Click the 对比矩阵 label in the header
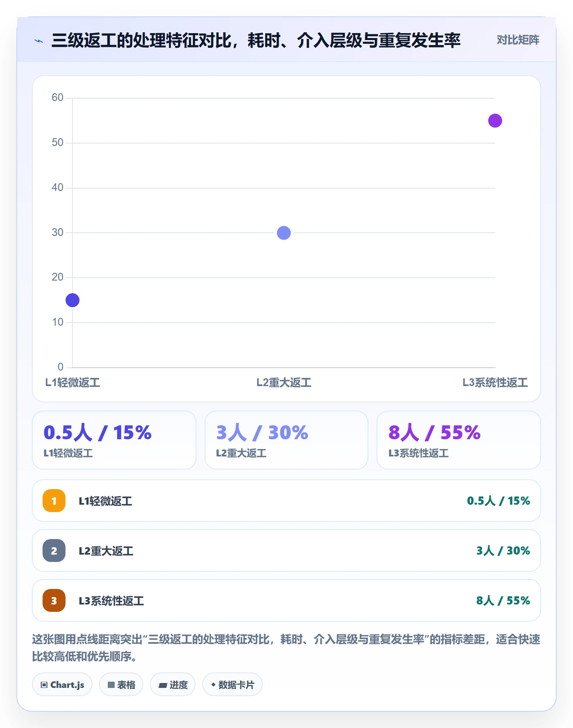The image size is (573, 728). click(x=518, y=40)
